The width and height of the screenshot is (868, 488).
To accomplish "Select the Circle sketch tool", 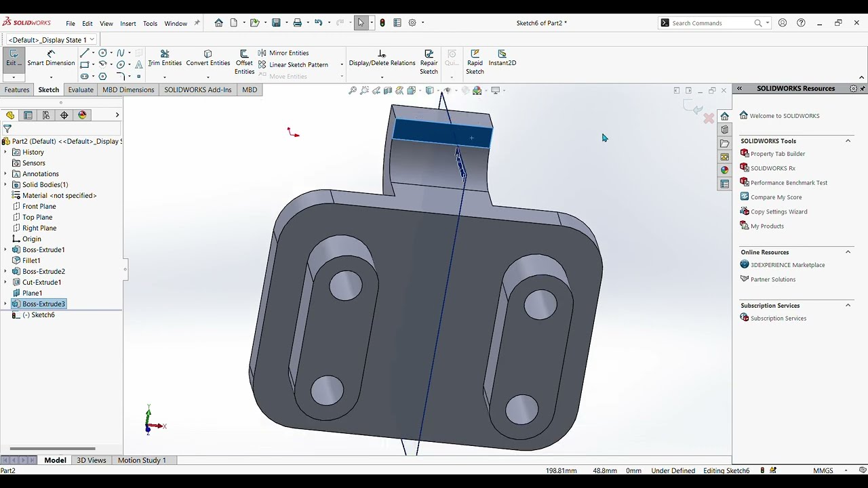I will coord(102,53).
